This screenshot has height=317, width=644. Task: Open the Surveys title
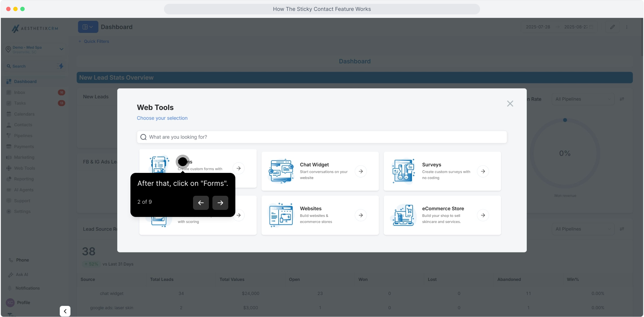click(432, 165)
